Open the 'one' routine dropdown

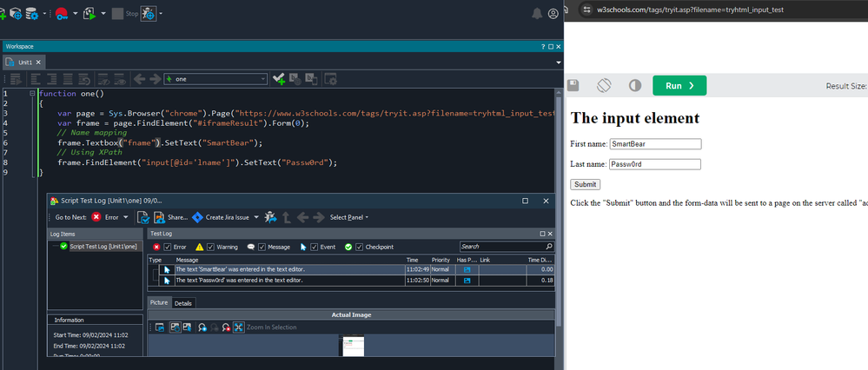pos(262,79)
